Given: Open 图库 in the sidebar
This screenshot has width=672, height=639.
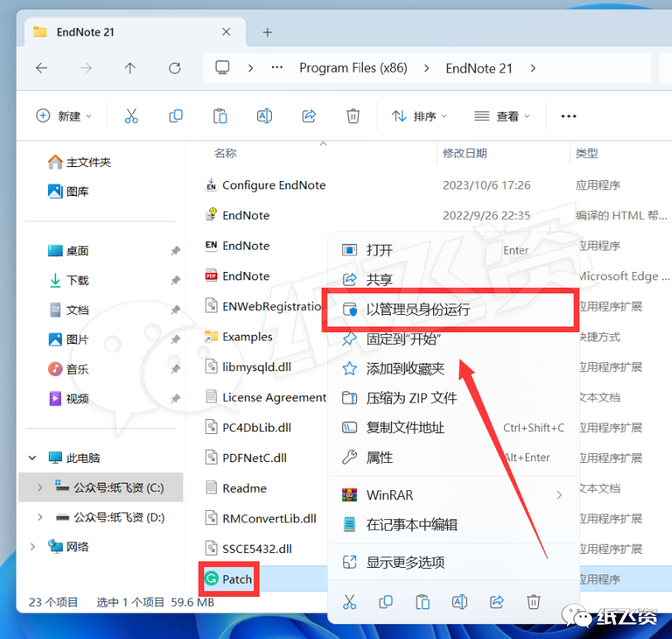Looking at the screenshot, I should [x=68, y=191].
